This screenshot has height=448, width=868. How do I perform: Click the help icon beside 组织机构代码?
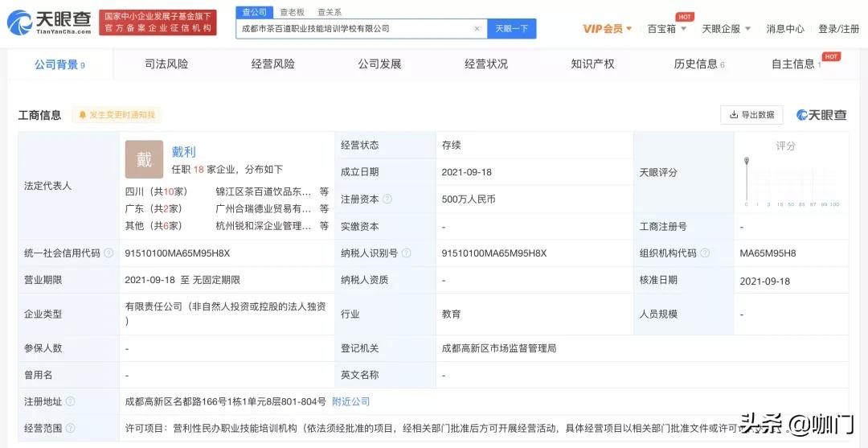[705, 253]
